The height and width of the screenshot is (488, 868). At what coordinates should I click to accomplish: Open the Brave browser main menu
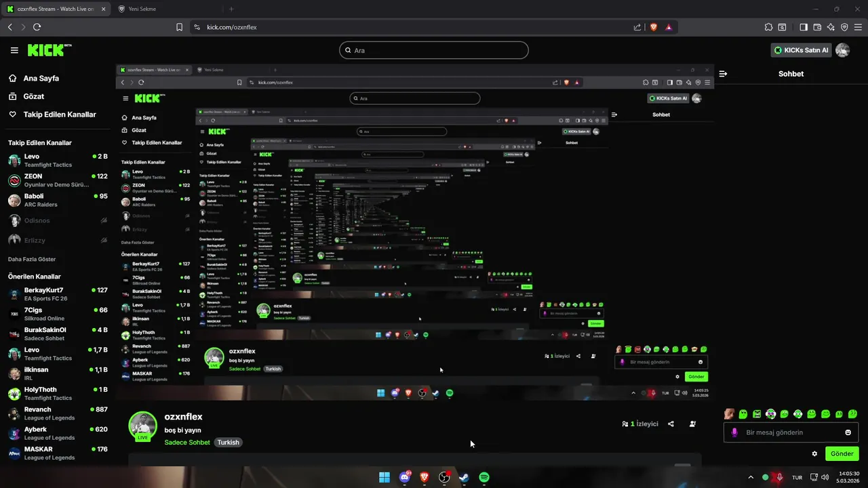coord(858,27)
